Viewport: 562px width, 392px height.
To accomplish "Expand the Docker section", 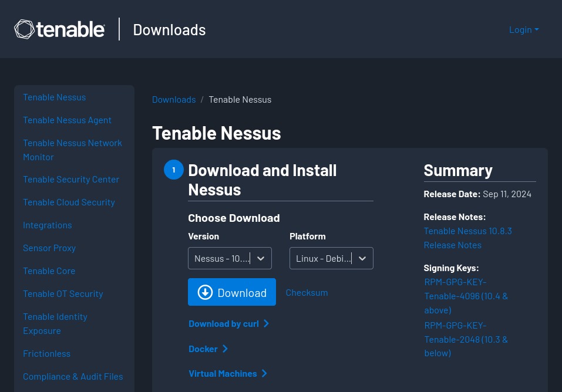I will [203, 349].
